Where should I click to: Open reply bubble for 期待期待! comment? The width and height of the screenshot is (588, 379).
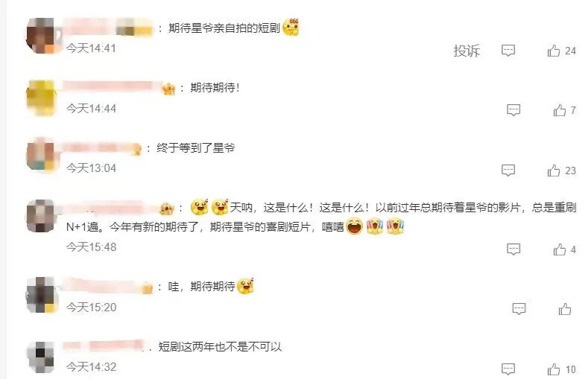click(x=513, y=110)
